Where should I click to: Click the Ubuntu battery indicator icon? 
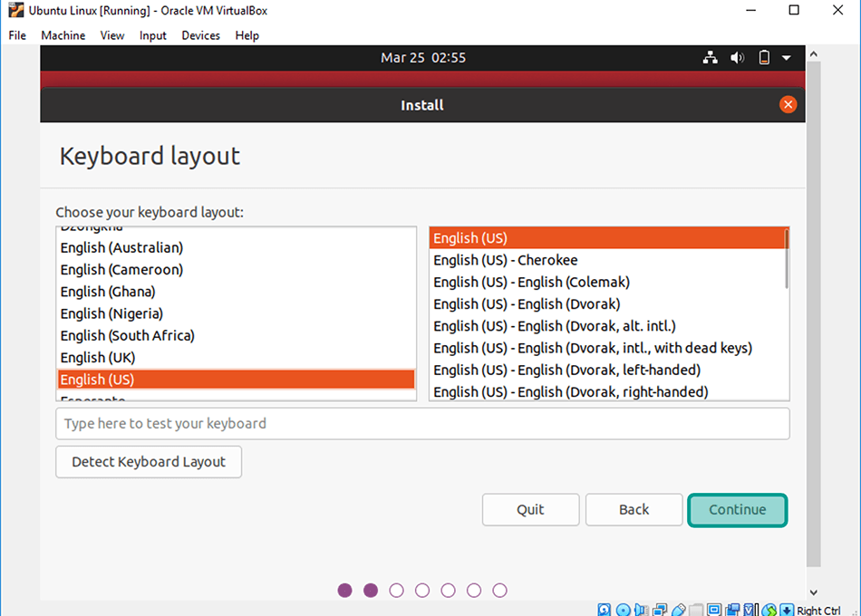pyautogui.click(x=764, y=58)
